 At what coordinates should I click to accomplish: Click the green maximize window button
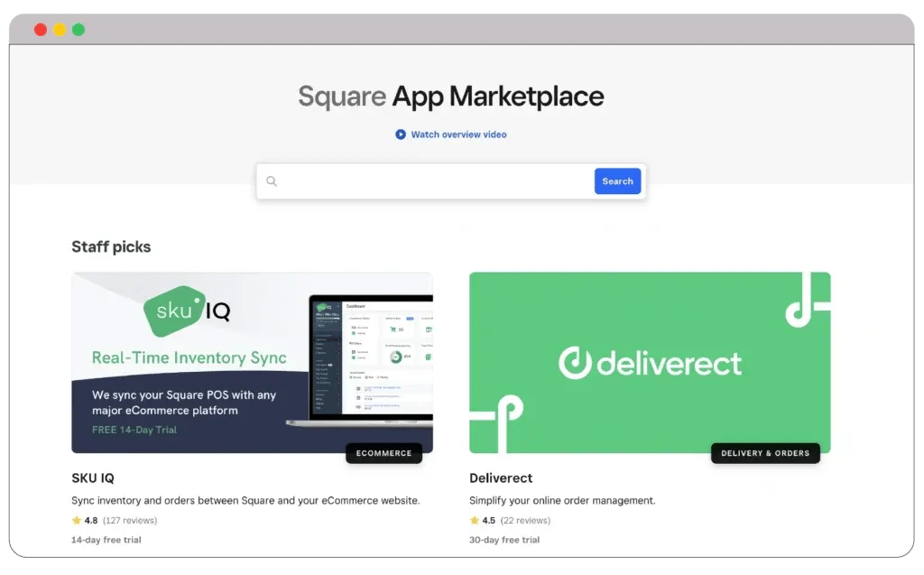tap(79, 30)
